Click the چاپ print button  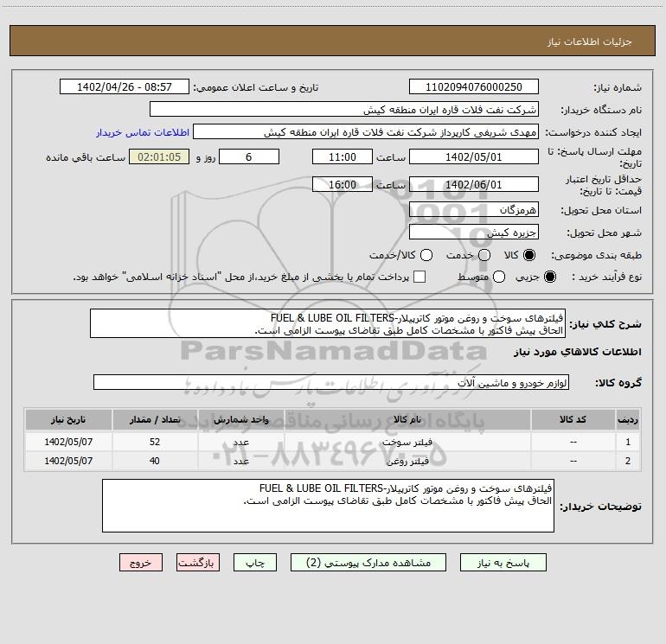coord(255,563)
